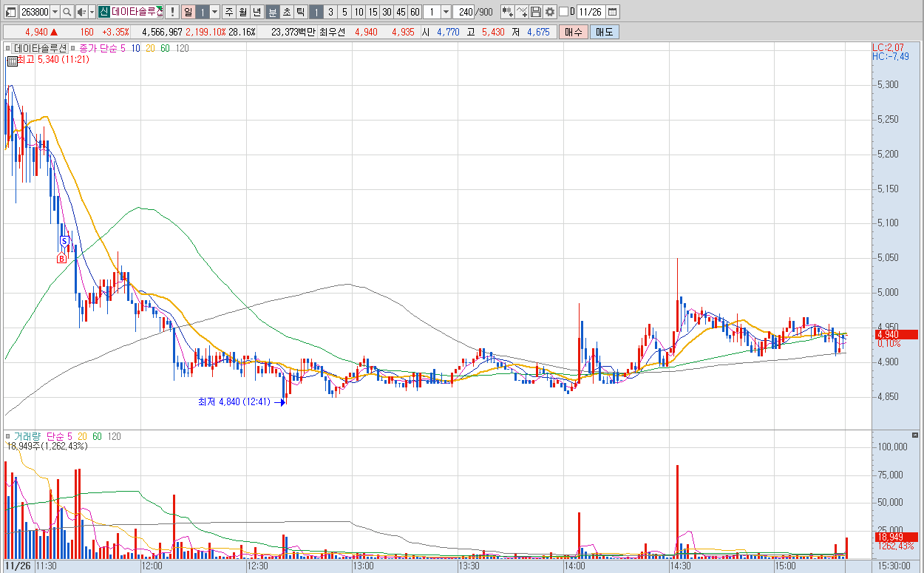Click the green 신 badge icon
Screen dimensions: 924x573
[103, 12]
